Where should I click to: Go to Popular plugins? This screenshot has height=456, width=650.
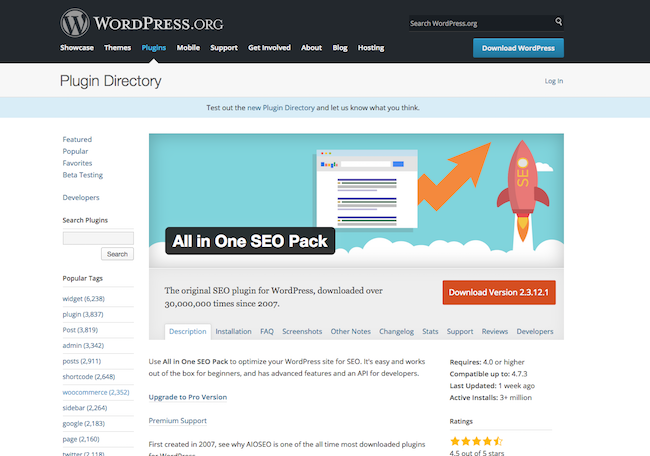tap(75, 151)
